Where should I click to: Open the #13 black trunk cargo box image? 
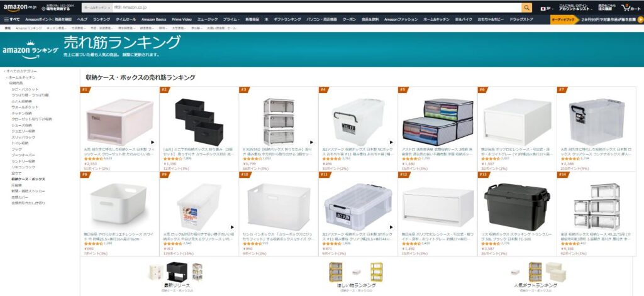517,207
